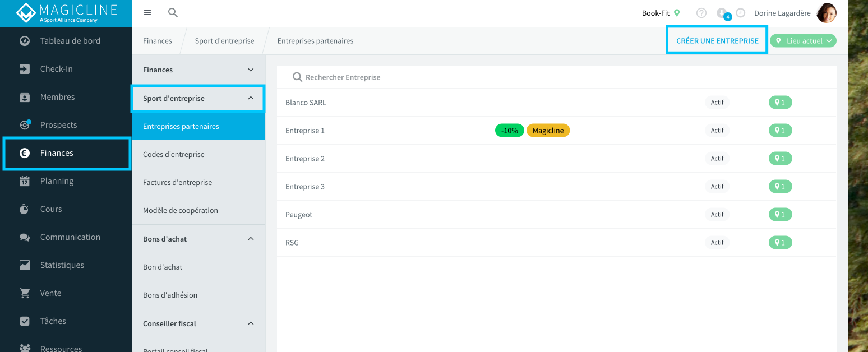Viewport: 868px width, 352px height.
Task: Open the clock history icon
Action: click(x=741, y=13)
